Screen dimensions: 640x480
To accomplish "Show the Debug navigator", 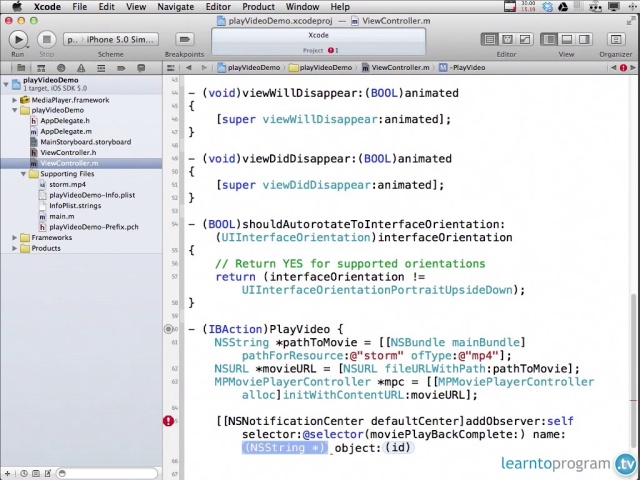I will tap(101, 68).
